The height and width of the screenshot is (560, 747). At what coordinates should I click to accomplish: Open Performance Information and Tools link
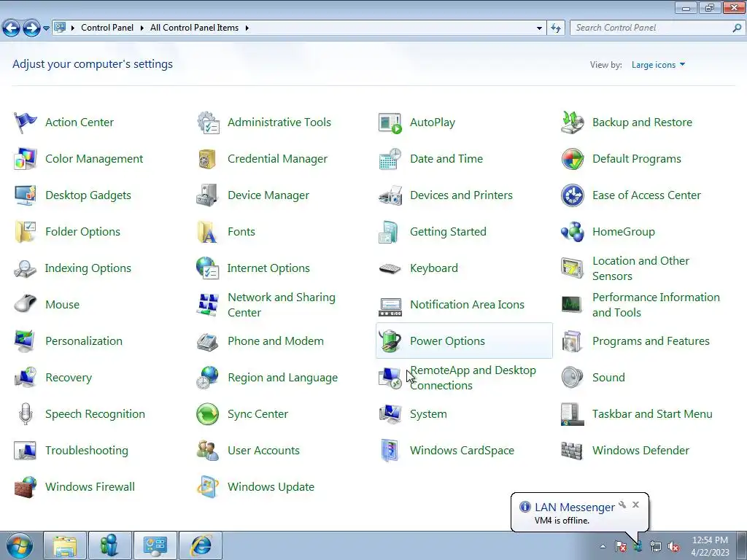point(656,305)
